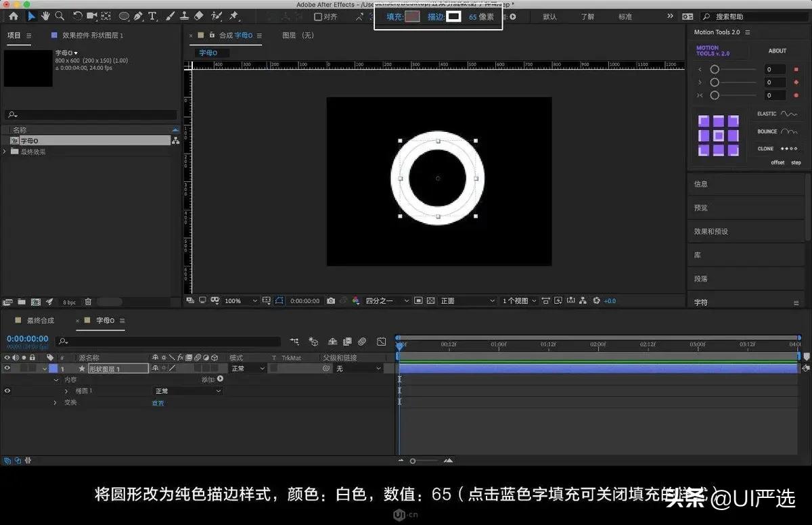This screenshot has height=525, width=812.
Task: Expand the 内容 property group of the shape layer
Action: 56,379
